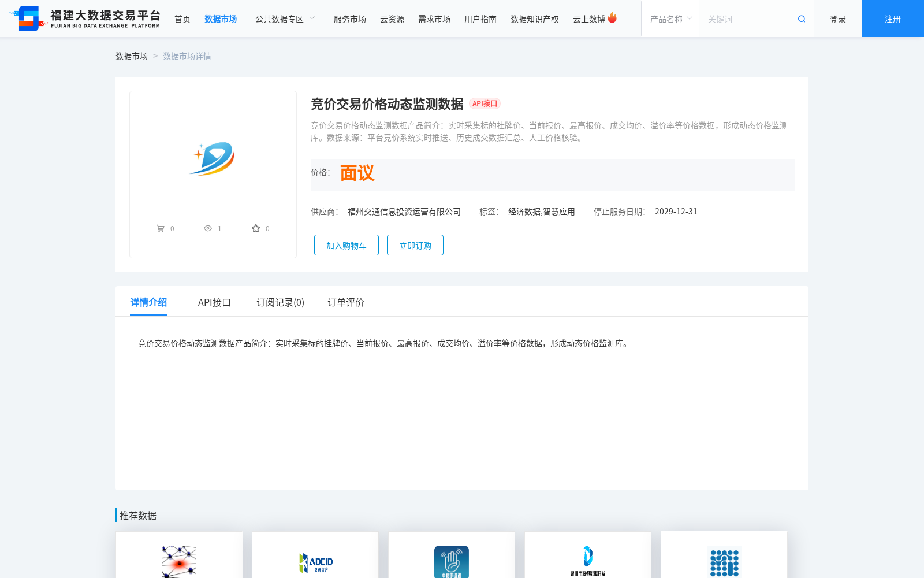
Task: Click the eye views icon
Action: pyautogui.click(x=208, y=228)
